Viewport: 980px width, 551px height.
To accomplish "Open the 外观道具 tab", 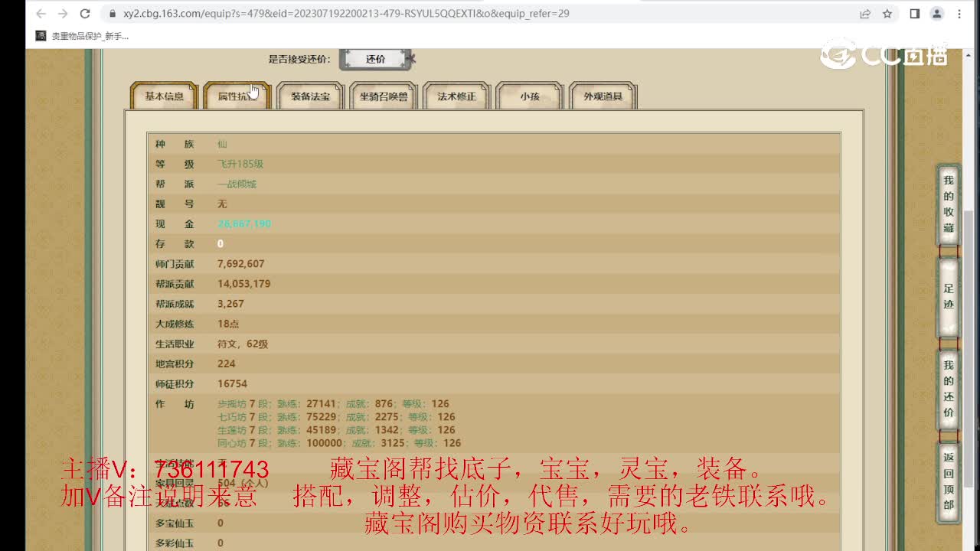I will [x=603, y=96].
